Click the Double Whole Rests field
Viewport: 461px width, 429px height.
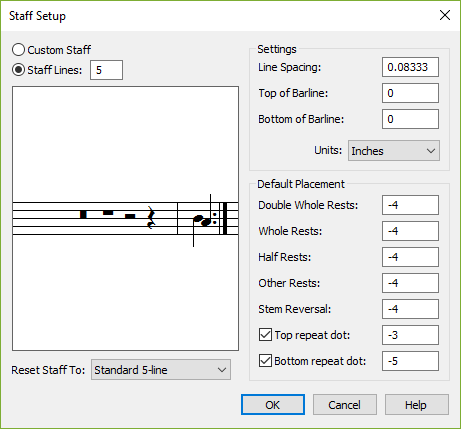coord(410,205)
